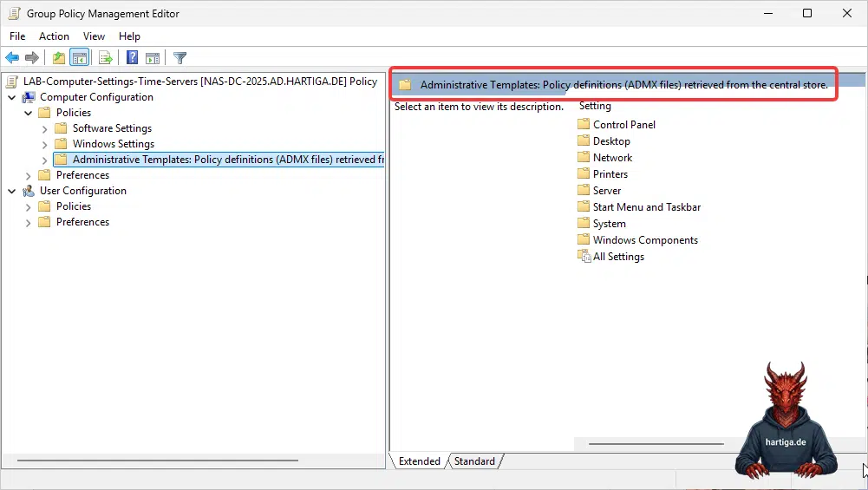The image size is (868, 490).
Task: Expand Preferences under Computer Configuration
Action: pos(29,175)
